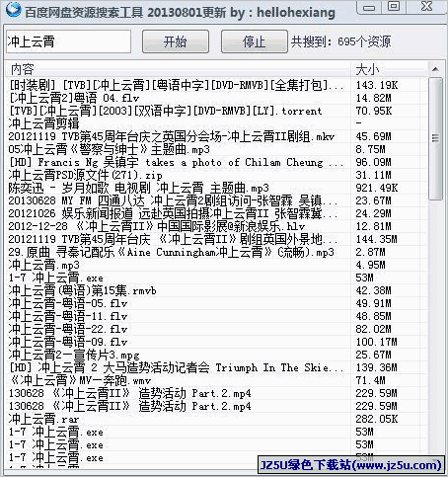Image resolution: width=448 pixels, height=477 pixels.
Task: Minimize the search tool window
Action: pos(369,7)
